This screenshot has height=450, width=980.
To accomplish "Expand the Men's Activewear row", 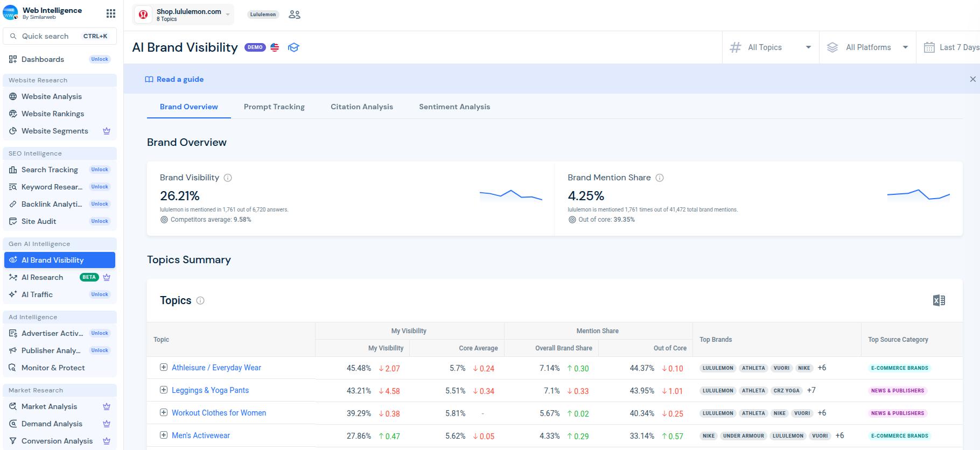I will click(x=164, y=435).
